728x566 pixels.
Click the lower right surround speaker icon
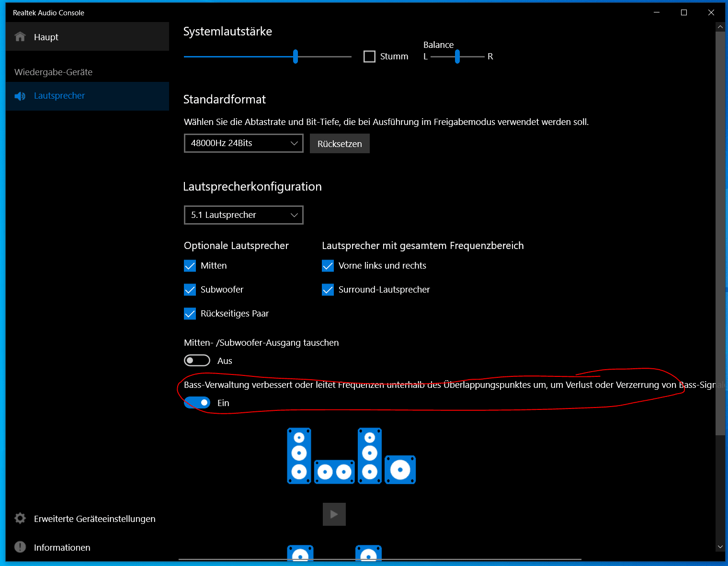click(x=368, y=553)
